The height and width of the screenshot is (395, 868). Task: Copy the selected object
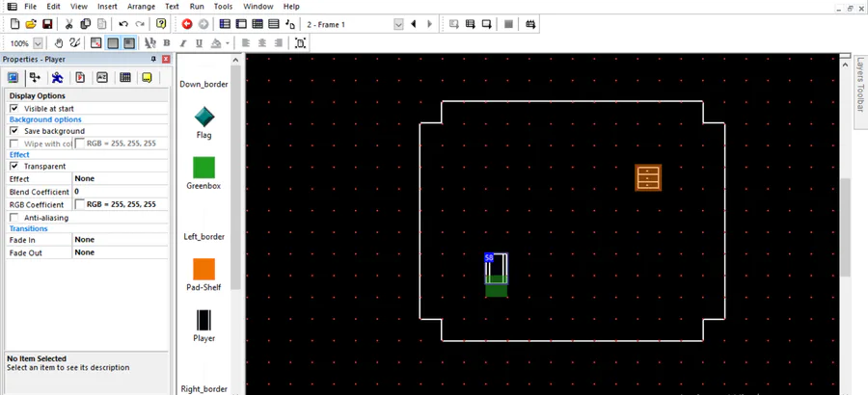coord(85,24)
